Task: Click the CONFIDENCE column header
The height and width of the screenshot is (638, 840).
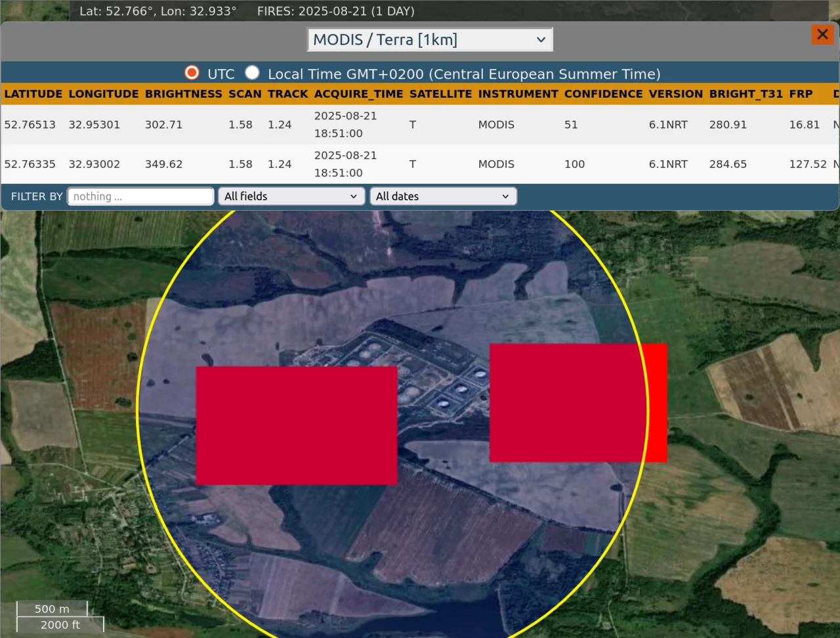Action: 603,94
